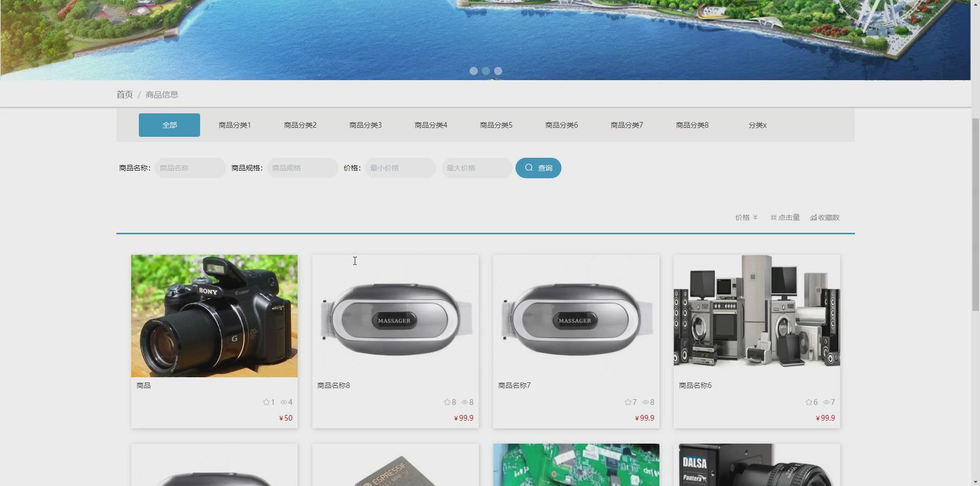Click the eye icon on 商品名称8 card
The image size is (980, 486).
pyautogui.click(x=464, y=402)
